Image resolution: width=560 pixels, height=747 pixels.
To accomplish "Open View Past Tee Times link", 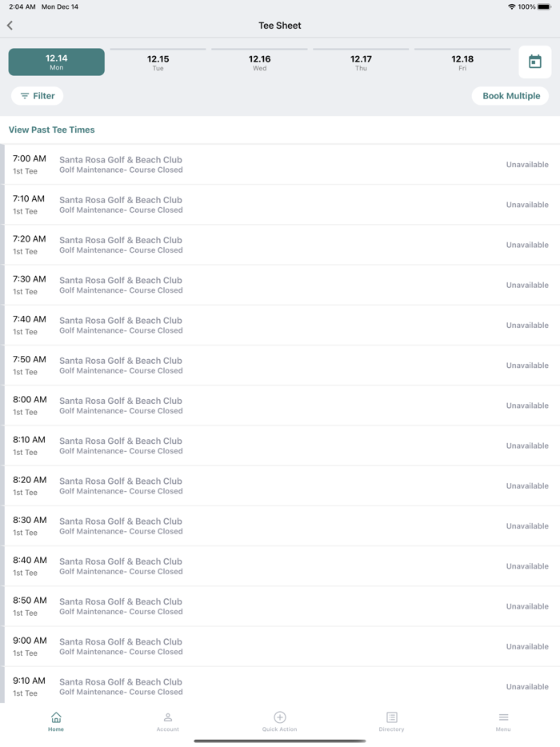I will pos(52,130).
